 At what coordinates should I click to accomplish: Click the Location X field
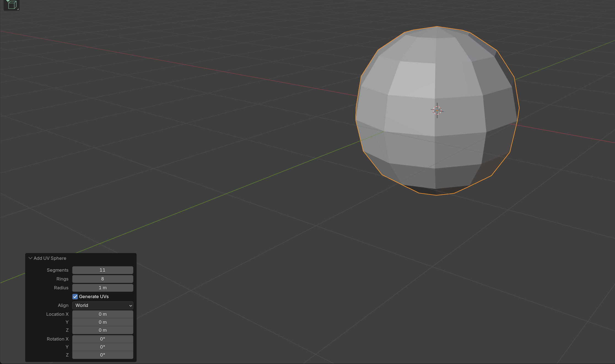pos(102,314)
